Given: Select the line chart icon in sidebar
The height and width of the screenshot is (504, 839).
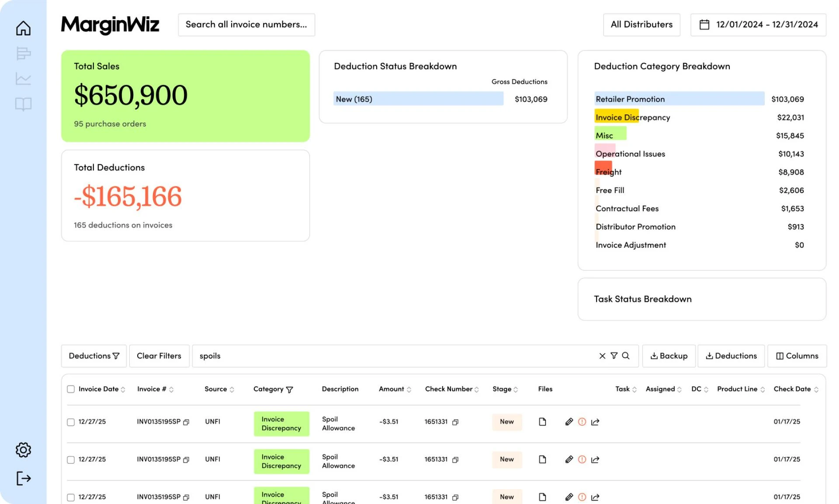Looking at the screenshot, I should click(x=24, y=78).
